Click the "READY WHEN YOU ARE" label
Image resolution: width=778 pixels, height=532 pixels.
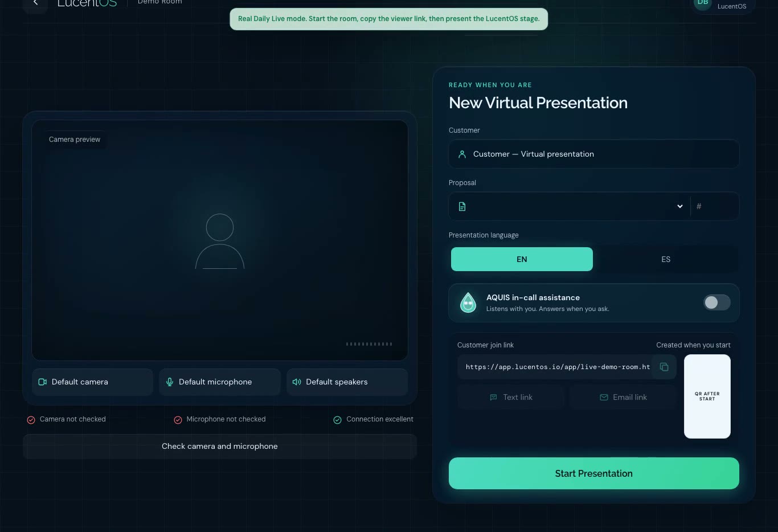point(490,85)
